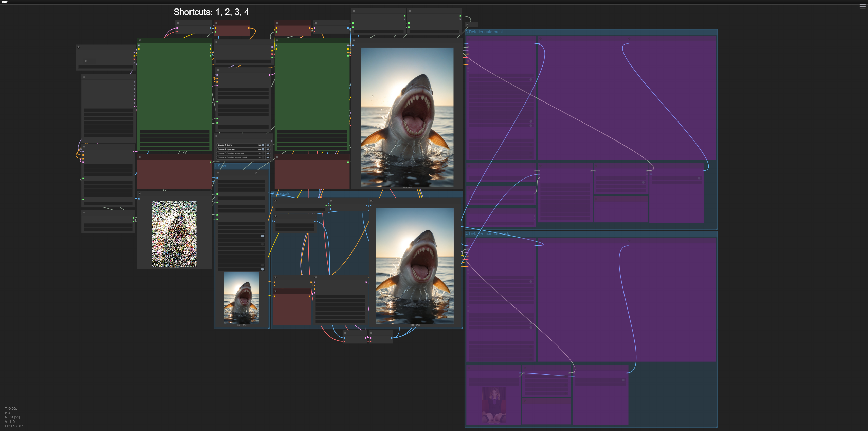868x431 pixels.
Task: Enable the 4 Detailer manual mask toggle
Action: point(263,157)
